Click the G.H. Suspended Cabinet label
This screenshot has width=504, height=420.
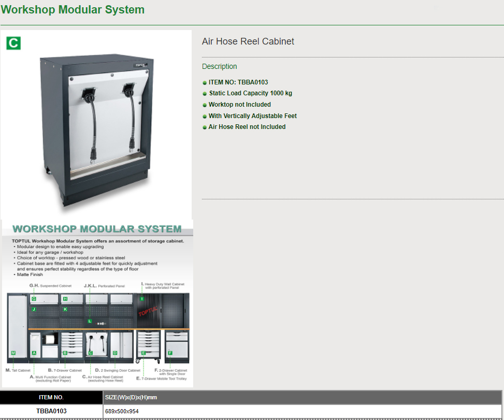50,286
